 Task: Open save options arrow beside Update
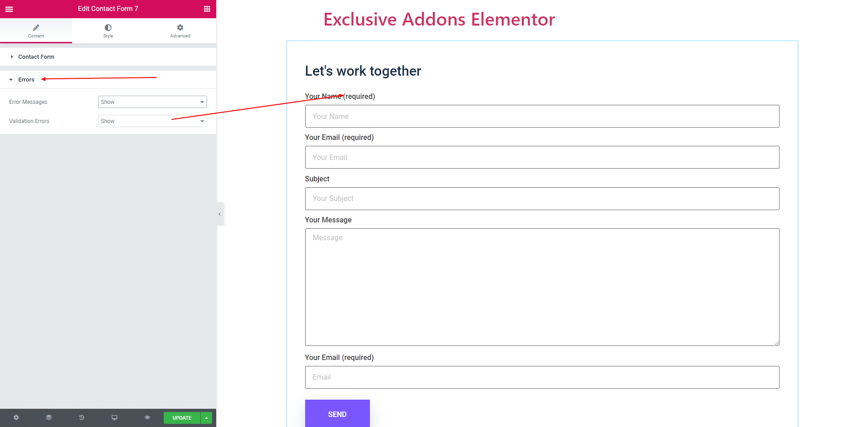[x=207, y=418]
